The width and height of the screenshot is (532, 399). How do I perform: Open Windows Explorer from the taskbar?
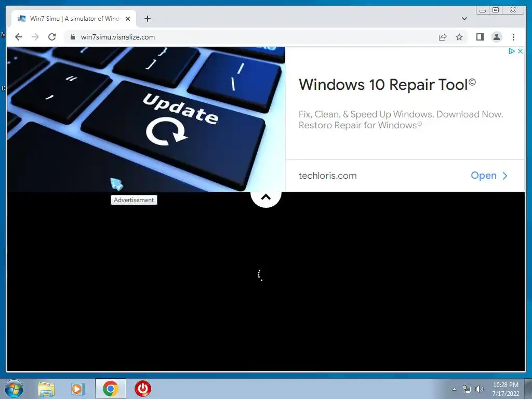[x=46, y=389]
